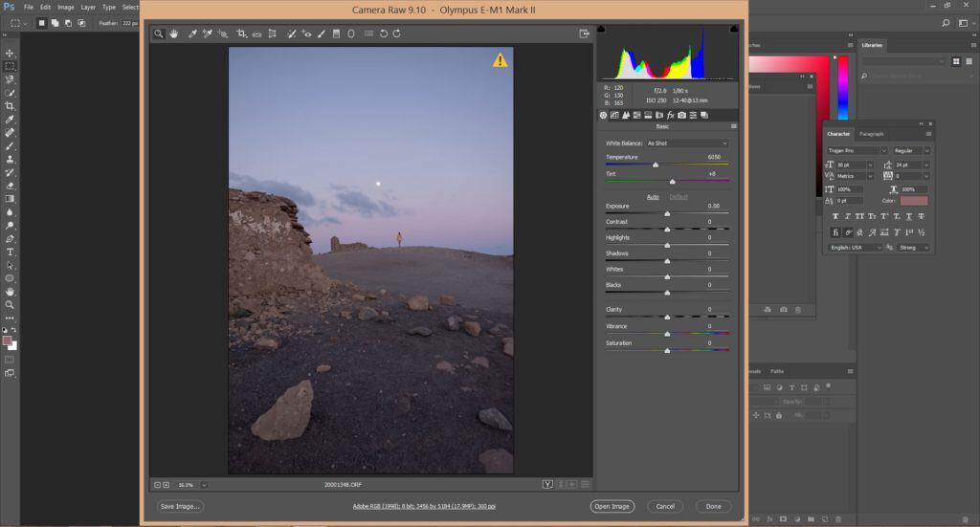Open the Basic panel tab icon

point(603,115)
